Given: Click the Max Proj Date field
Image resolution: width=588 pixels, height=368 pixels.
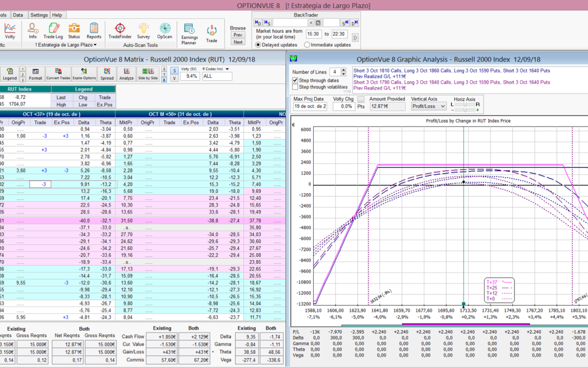Looking at the screenshot, I should 310,106.
